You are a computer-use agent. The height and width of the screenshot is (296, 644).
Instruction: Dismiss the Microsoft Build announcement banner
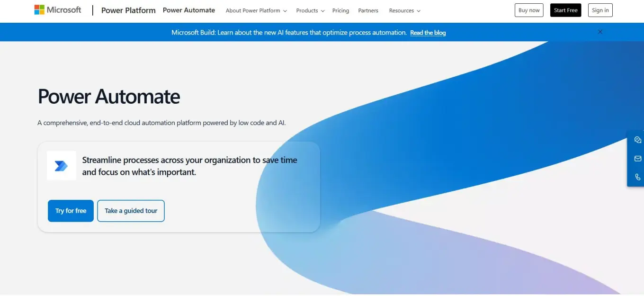600,32
